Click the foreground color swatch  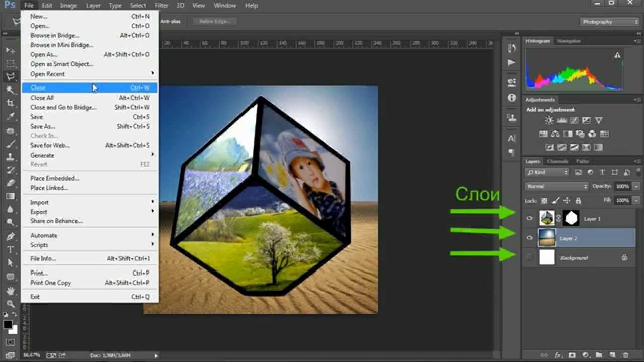click(8, 324)
